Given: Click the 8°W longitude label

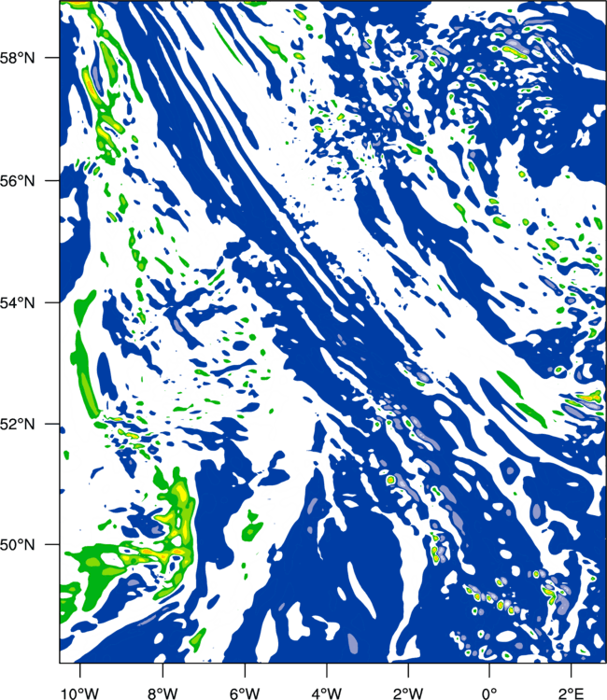Looking at the screenshot, I should click(162, 693).
